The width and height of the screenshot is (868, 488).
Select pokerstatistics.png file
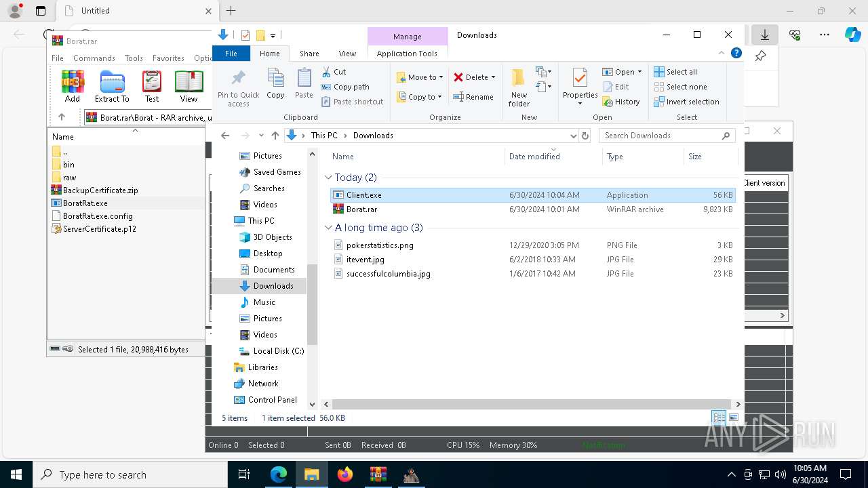pos(532,245)
